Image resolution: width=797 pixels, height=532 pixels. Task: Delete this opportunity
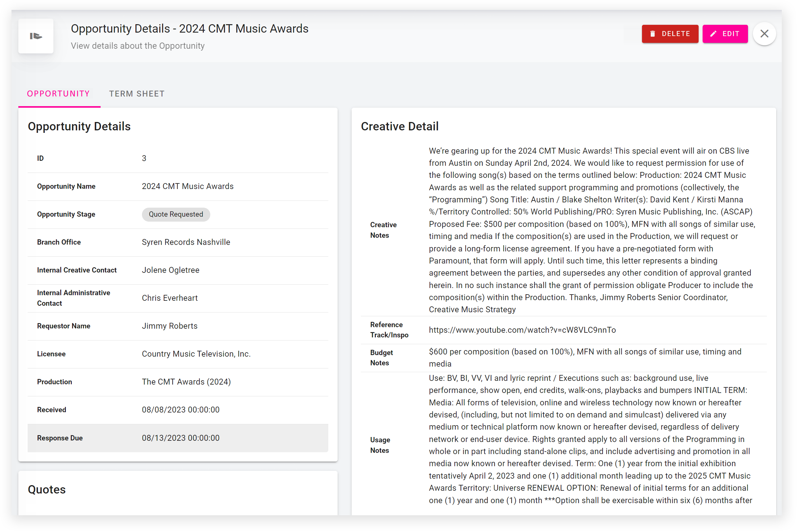pyautogui.click(x=669, y=34)
